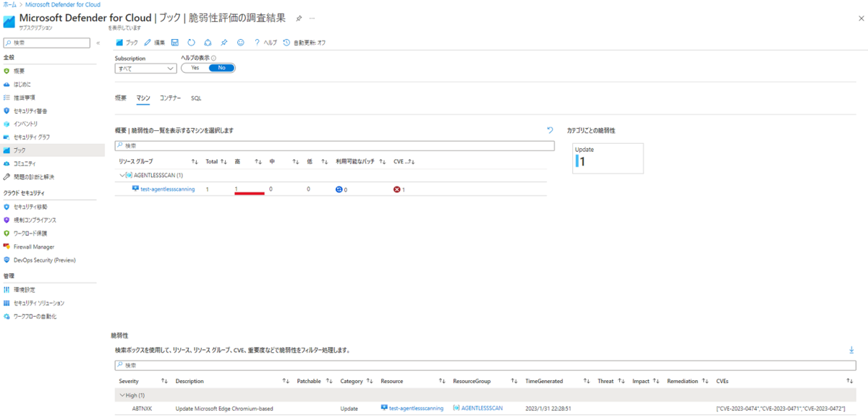Viewport: 868px width, 420px height.
Task: Open test-agentlessscanning link in vulnerabilities table
Action: pos(416,408)
